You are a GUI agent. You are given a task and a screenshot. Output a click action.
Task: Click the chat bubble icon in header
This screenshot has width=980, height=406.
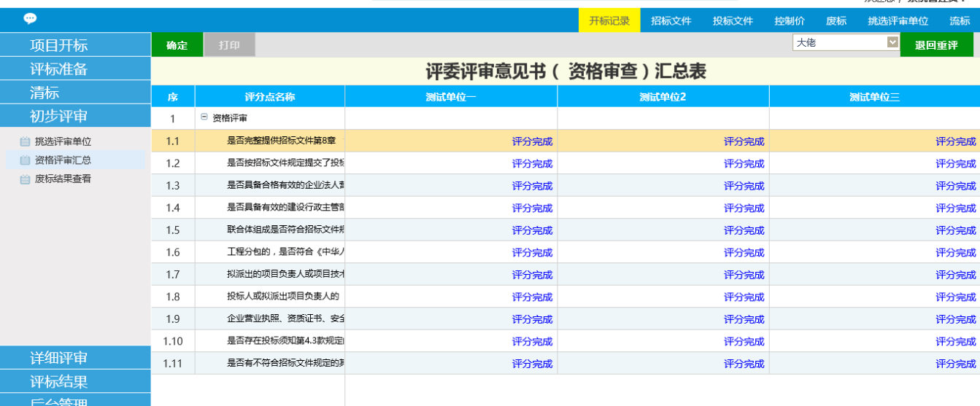tap(30, 19)
